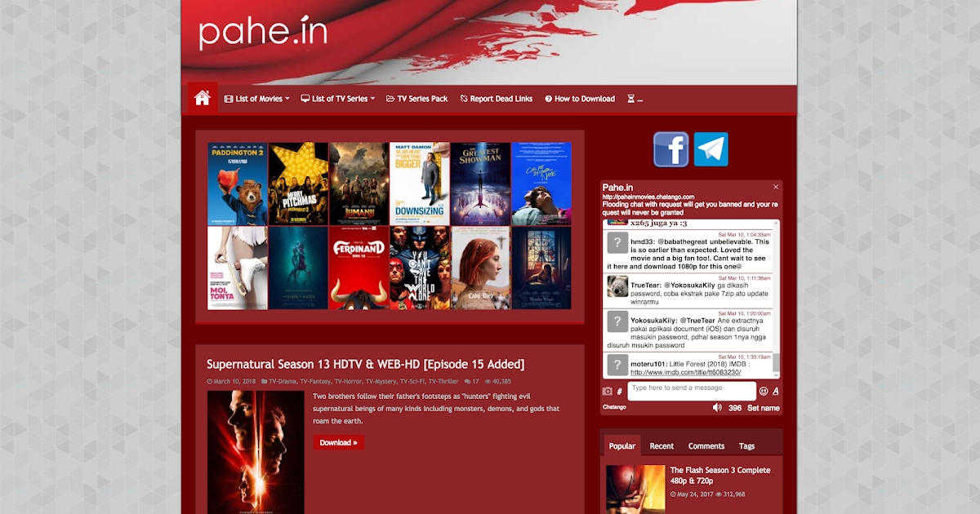Click TV-Horror category tag
This screenshot has height=514, width=980.
[x=348, y=381]
